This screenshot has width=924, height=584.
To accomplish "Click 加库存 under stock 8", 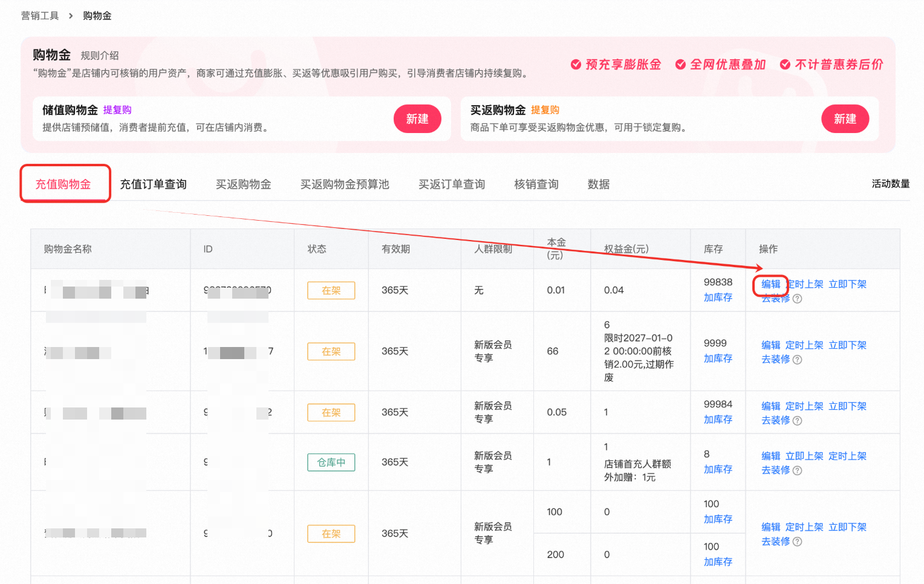I will [x=718, y=469].
